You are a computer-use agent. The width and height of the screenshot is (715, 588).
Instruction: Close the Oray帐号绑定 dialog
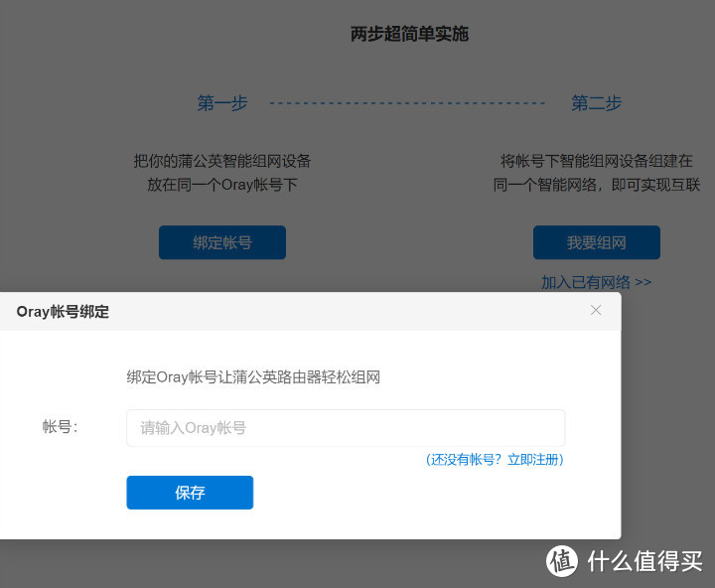coord(596,310)
